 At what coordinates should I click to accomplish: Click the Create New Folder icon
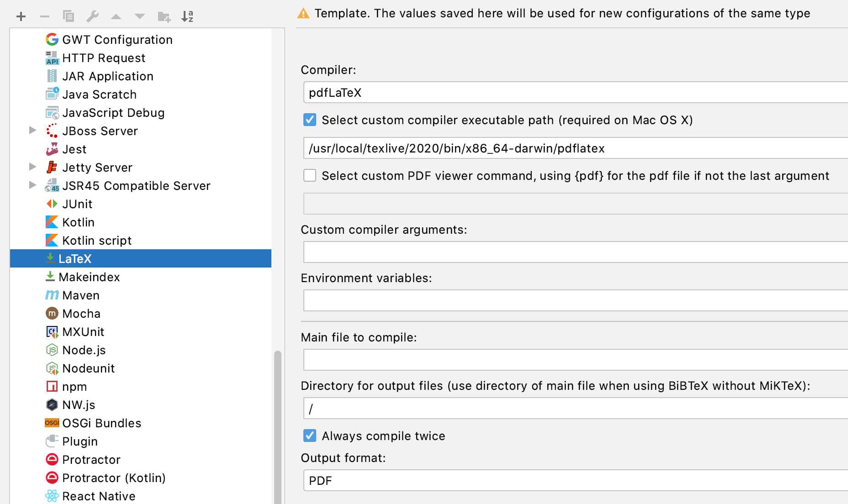164,16
